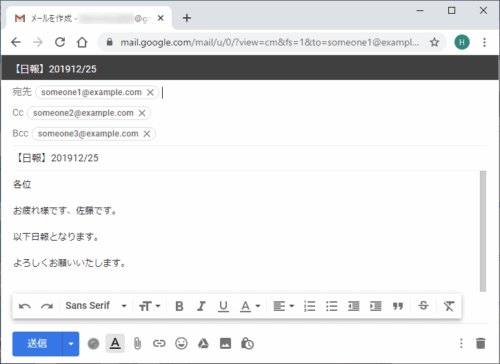Image resolution: width=500 pixels, height=364 pixels.
Task: Open a new browser tab
Action: (187, 18)
